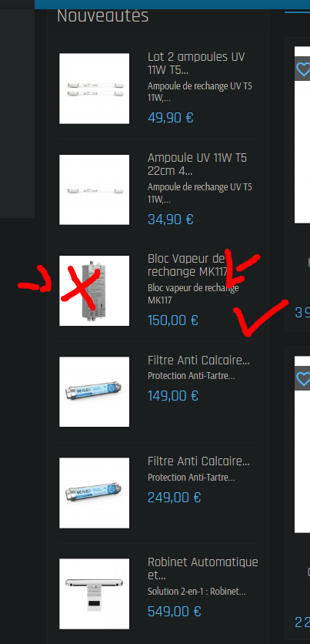Click top wishlist heart icon
The height and width of the screenshot is (644, 310).
pyautogui.click(x=302, y=69)
